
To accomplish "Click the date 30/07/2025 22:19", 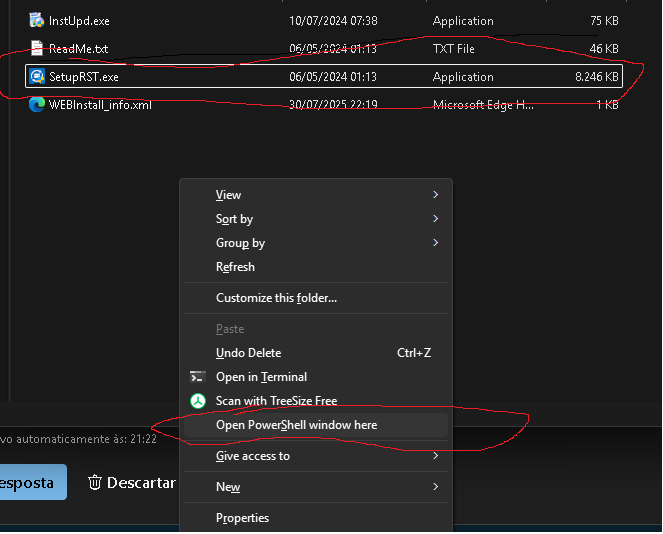I will (333, 104).
